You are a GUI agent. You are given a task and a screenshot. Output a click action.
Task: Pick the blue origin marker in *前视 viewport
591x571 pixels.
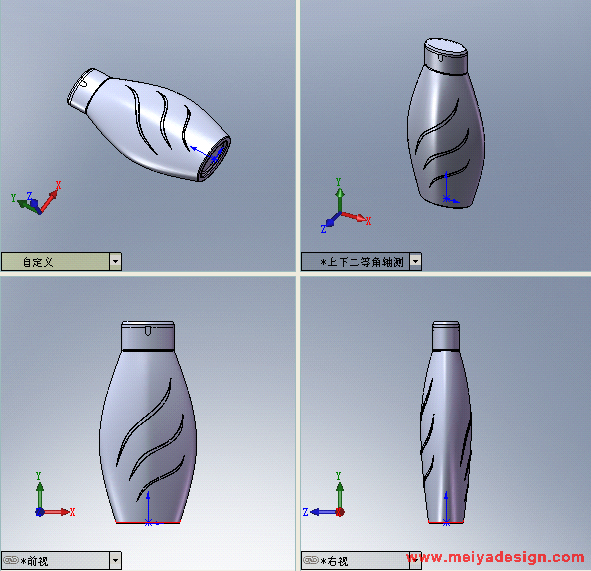point(148,523)
